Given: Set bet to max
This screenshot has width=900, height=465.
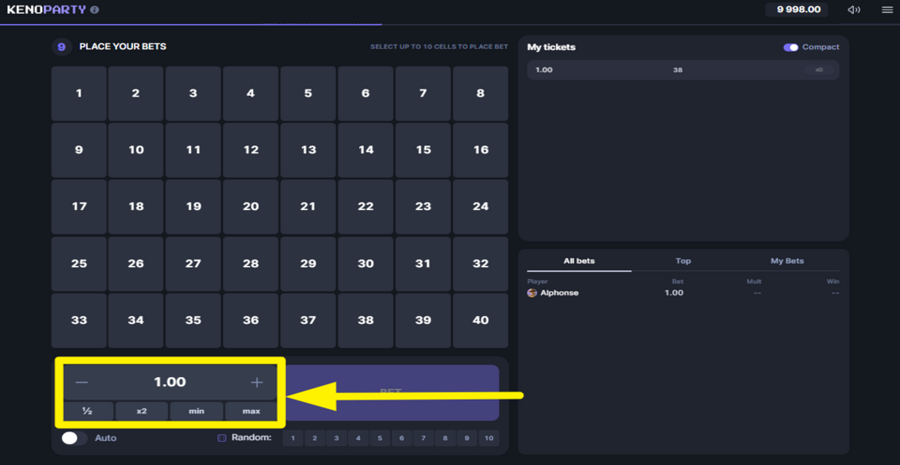Looking at the screenshot, I should pos(251,411).
